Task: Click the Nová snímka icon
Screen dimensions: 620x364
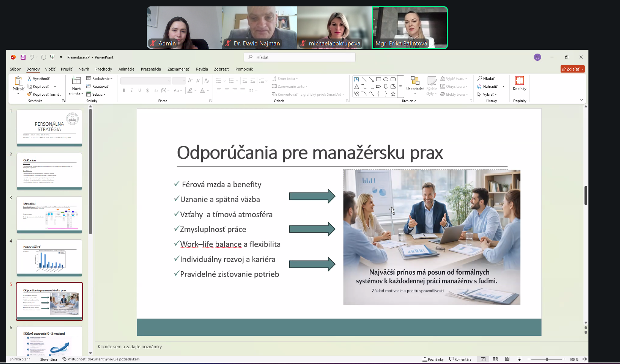Action: [76, 81]
